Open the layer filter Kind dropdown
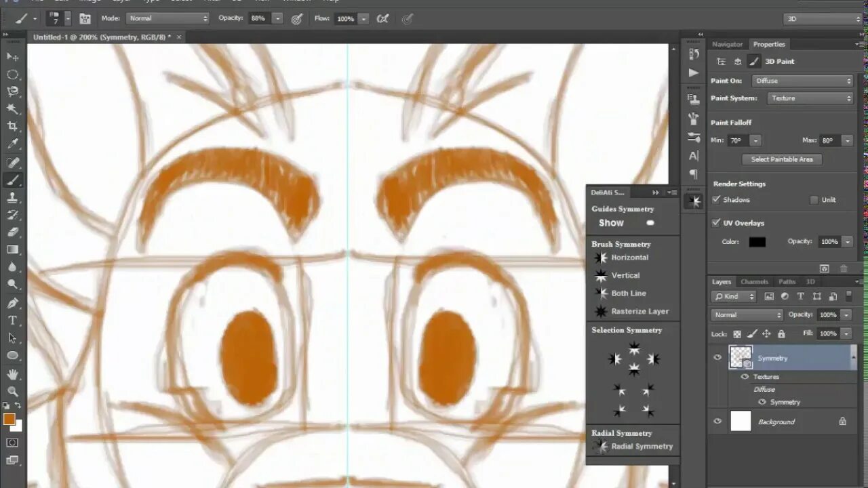 [x=734, y=296]
